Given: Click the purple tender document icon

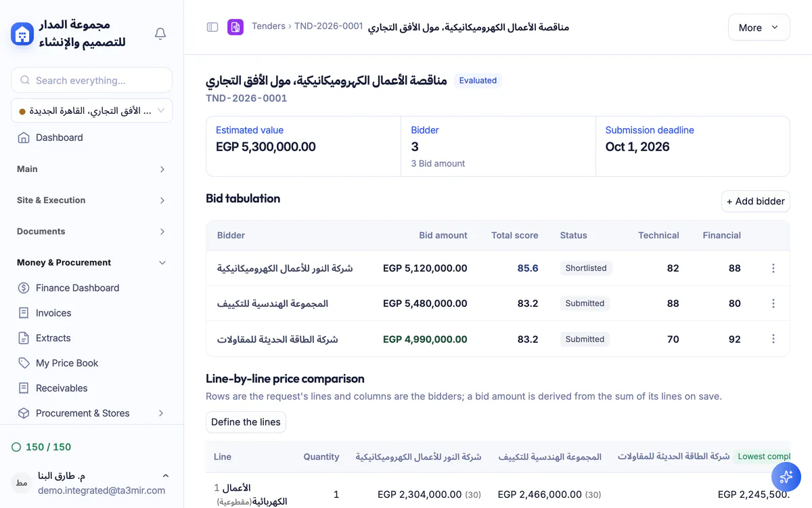Looking at the screenshot, I should 235,27.
